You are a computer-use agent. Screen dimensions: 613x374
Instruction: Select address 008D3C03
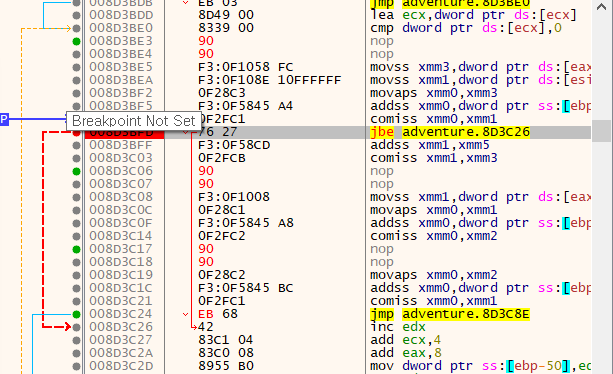[121, 158]
